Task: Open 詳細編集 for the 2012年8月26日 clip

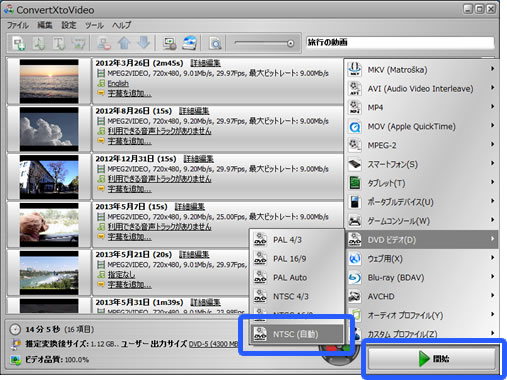Action: pos(194,111)
